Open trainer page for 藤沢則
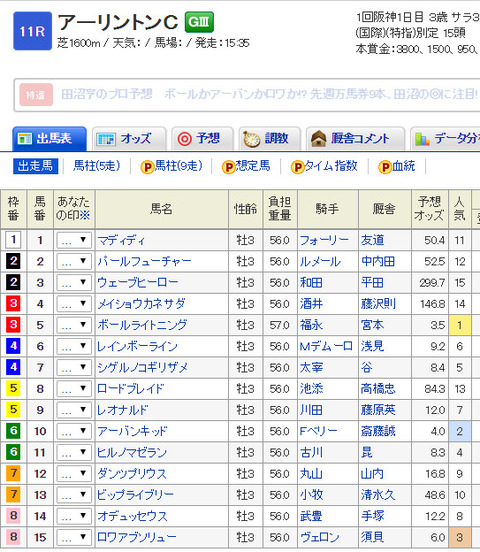 pos(378,304)
